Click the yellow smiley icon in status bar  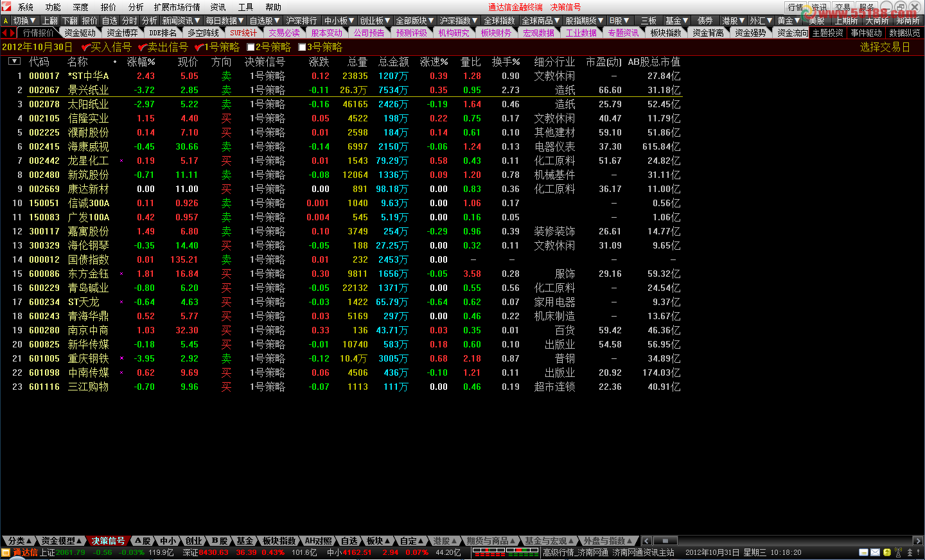point(887,552)
